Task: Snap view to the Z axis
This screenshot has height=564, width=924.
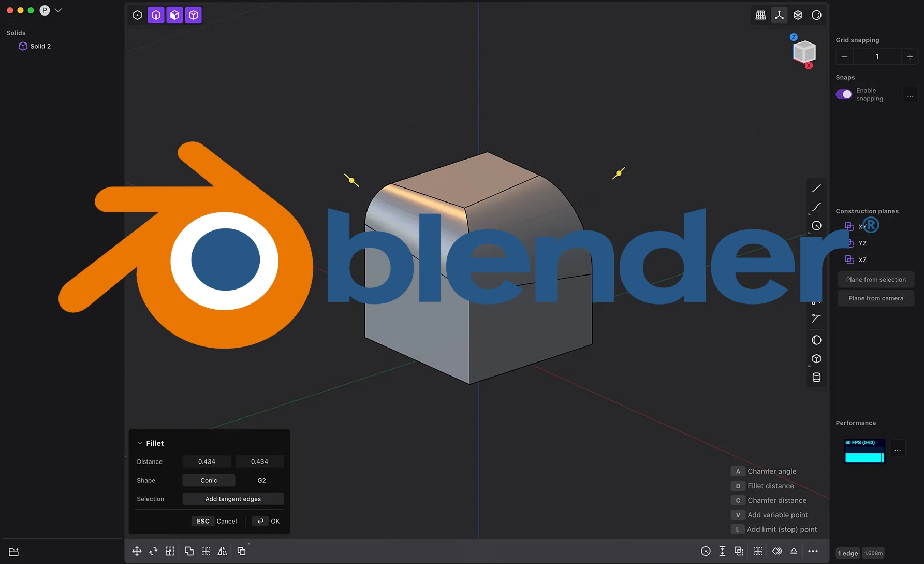Action: tap(794, 37)
